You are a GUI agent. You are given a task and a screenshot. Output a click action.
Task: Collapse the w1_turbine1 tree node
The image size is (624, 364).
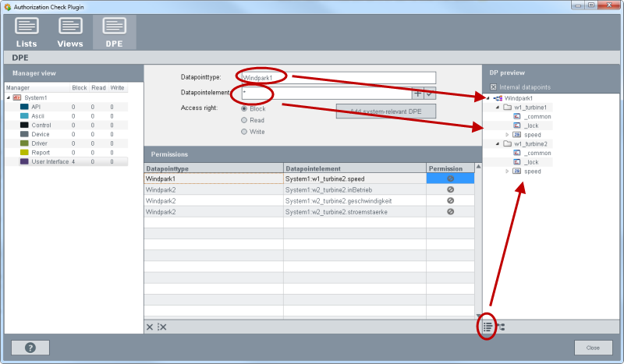pyautogui.click(x=498, y=108)
